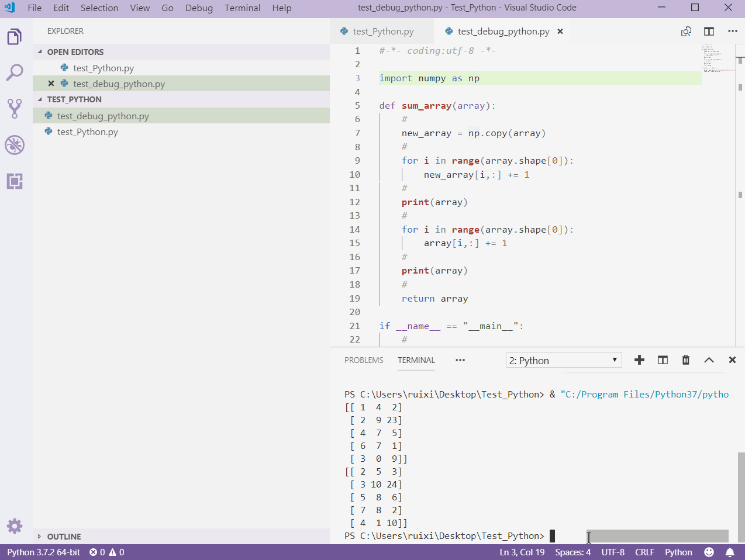This screenshot has height=560, width=745.
Task: Open the Go menu
Action: pyautogui.click(x=167, y=8)
